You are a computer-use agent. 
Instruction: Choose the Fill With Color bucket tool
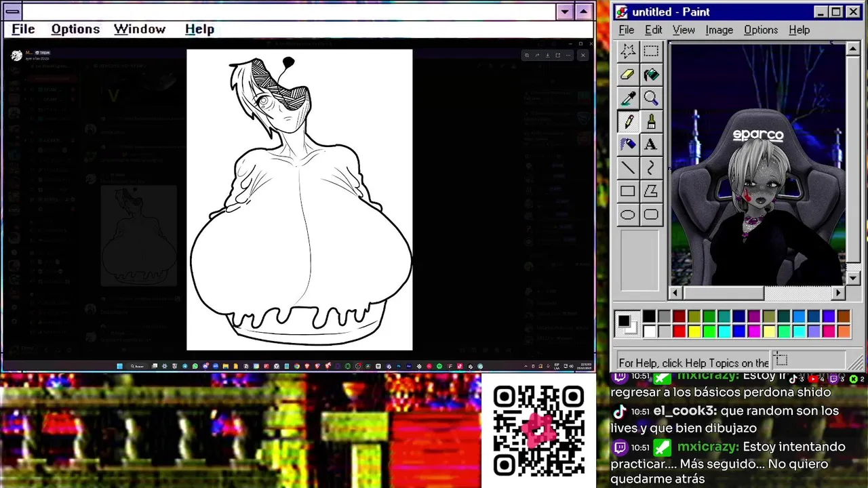tap(651, 75)
